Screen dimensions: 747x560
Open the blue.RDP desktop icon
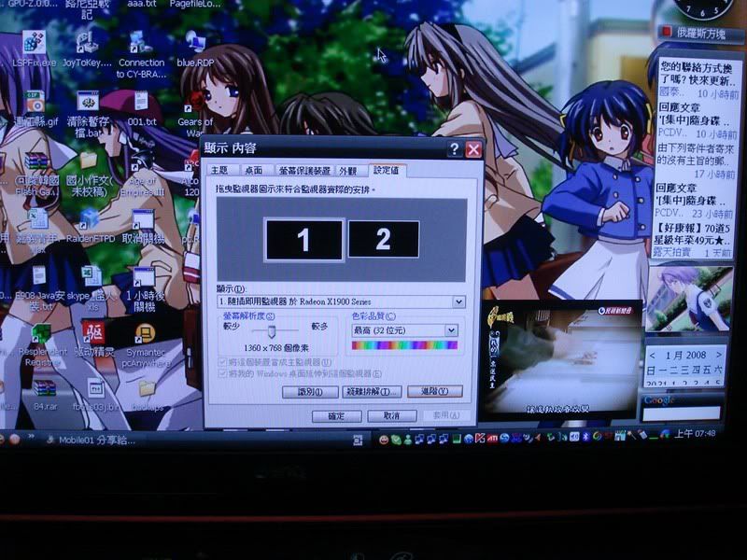[195, 49]
